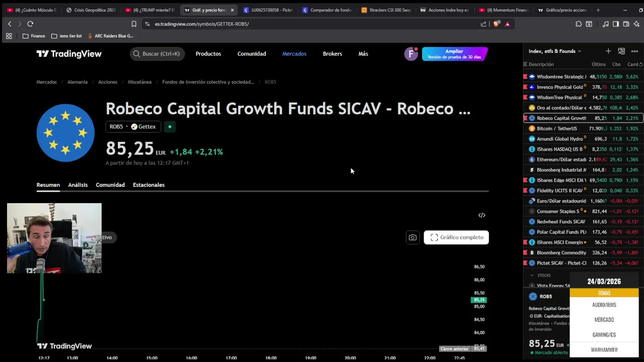Open the Brokers menu

click(333, 54)
